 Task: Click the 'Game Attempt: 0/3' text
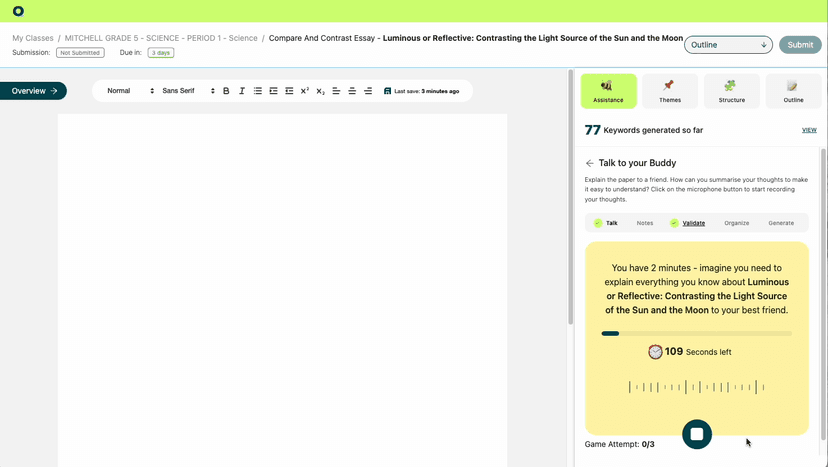point(619,444)
